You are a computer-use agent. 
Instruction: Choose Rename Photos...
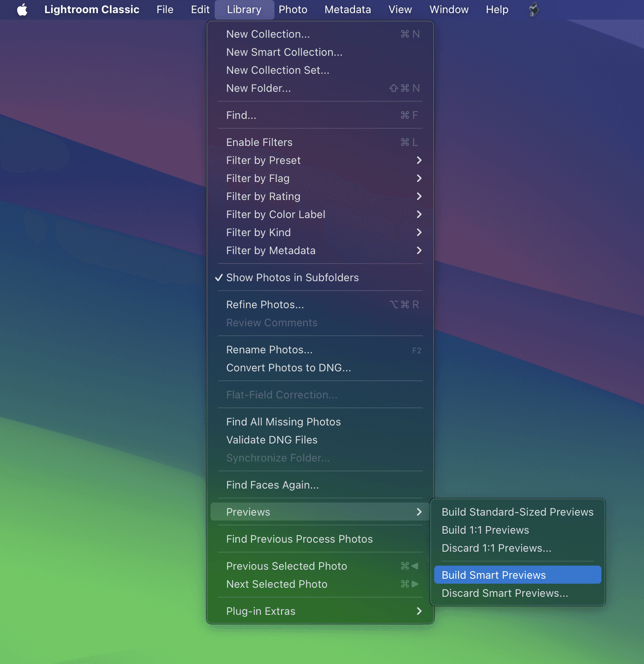pyautogui.click(x=320, y=350)
